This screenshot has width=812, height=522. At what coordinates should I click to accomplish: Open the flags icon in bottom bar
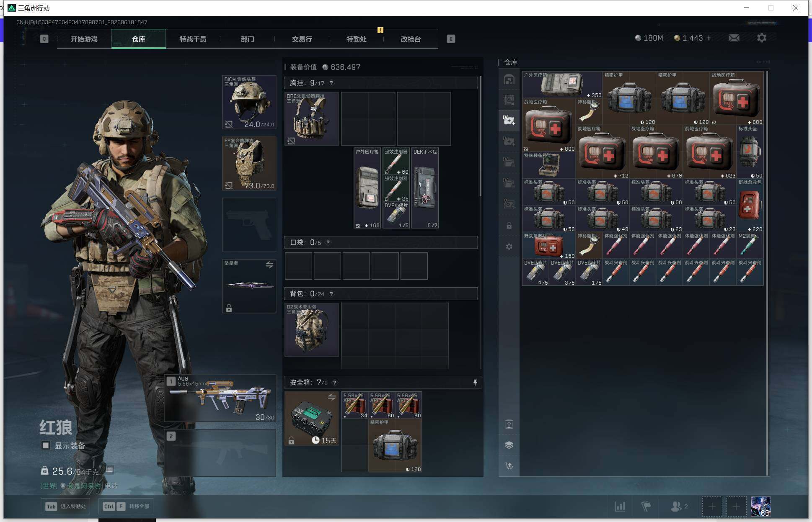646,507
